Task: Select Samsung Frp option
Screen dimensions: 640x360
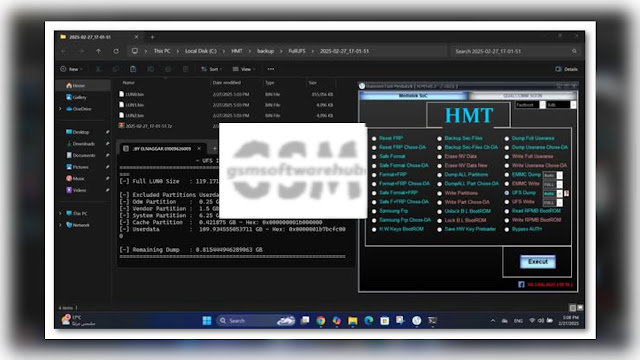Action: point(390,211)
